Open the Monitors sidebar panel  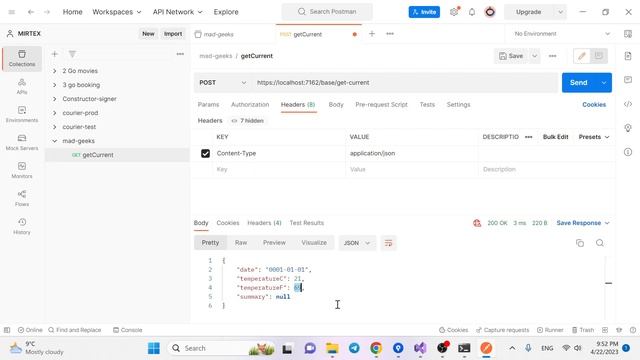click(x=22, y=170)
